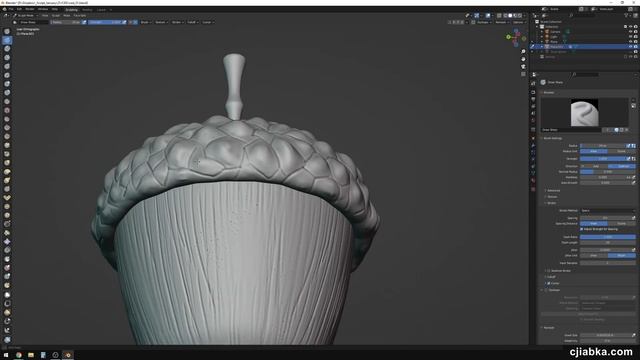
Task: Open the Face Sets header menu
Action: tap(80, 16)
